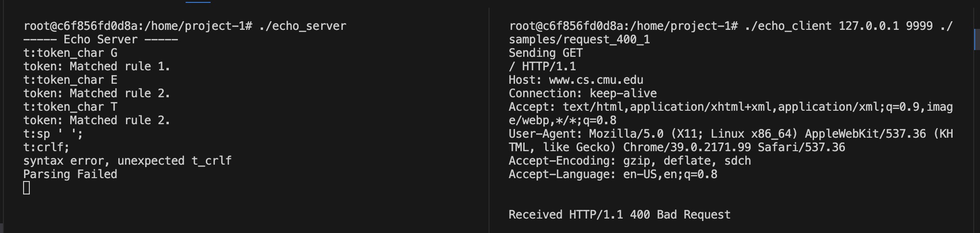Click the 'Echo Server' banner line

(x=101, y=39)
